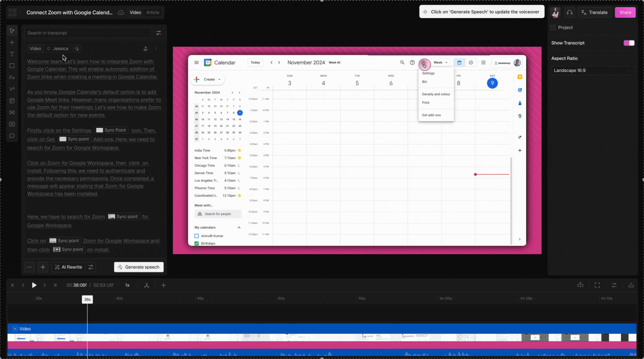644x359 pixels.
Task: Open AI Rewrite settings sliders icon
Action: 91,267
